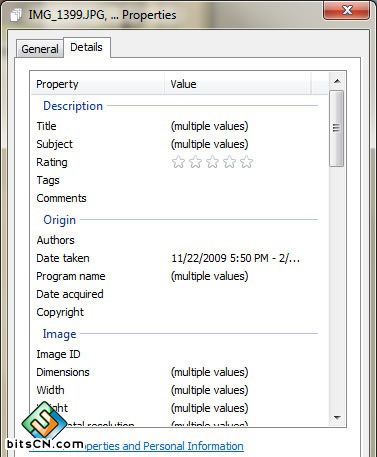
Task: Close the Properties dialog window
Action: [x=346, y=10]
